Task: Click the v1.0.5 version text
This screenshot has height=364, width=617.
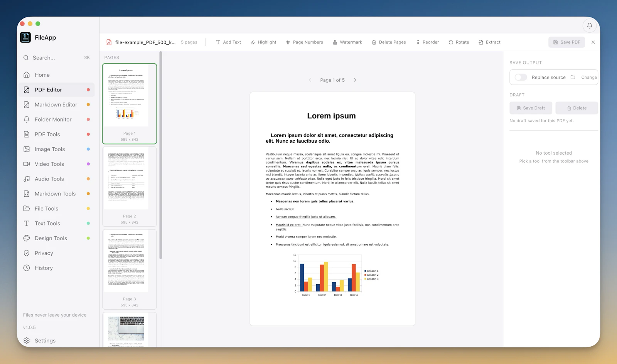Action: tap(29, 328)
